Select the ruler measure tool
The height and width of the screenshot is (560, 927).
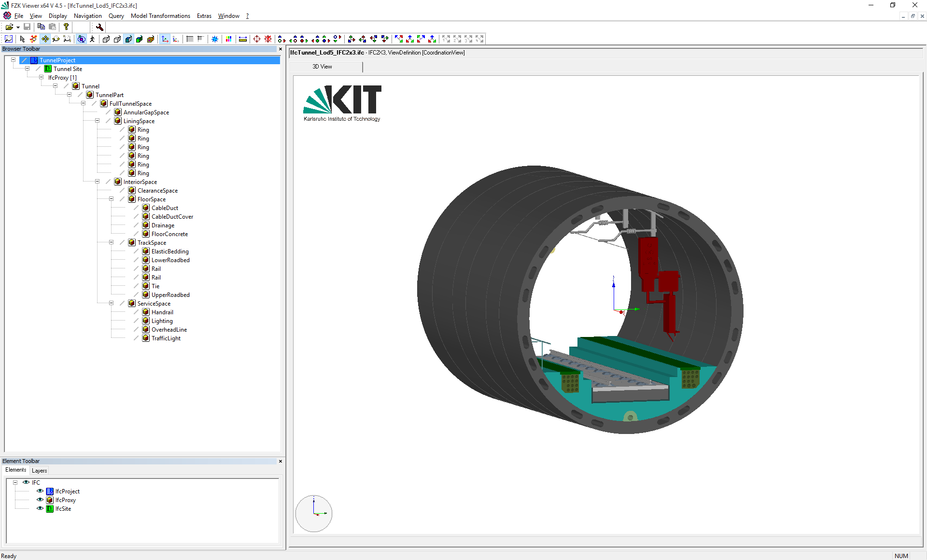[x=243, y=39]
